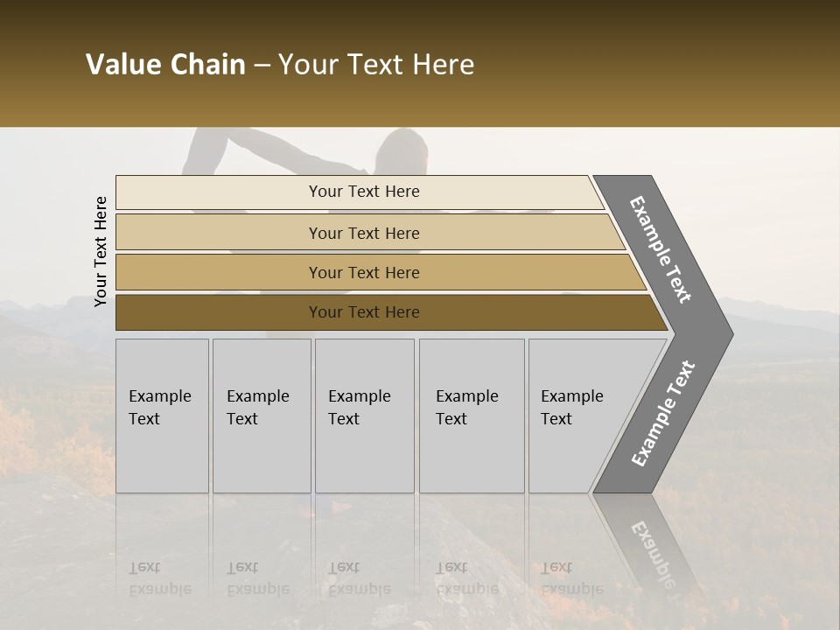Select the lower chevron "Example Text" arrow segment
Screen dimensions: 840x630
click(x=662, y=413)
